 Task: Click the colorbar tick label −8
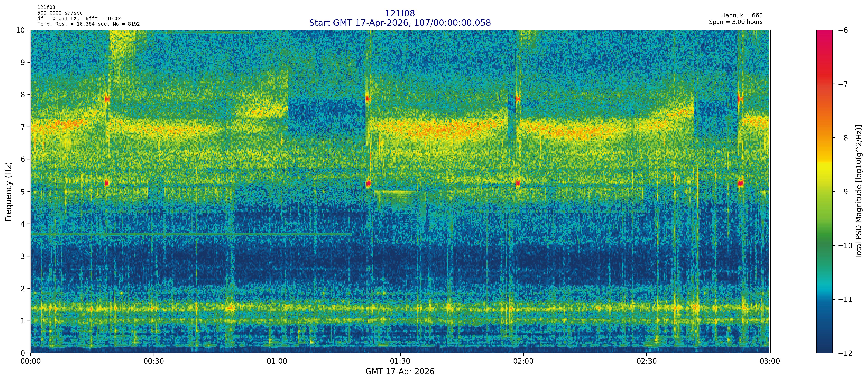[843, 138]
